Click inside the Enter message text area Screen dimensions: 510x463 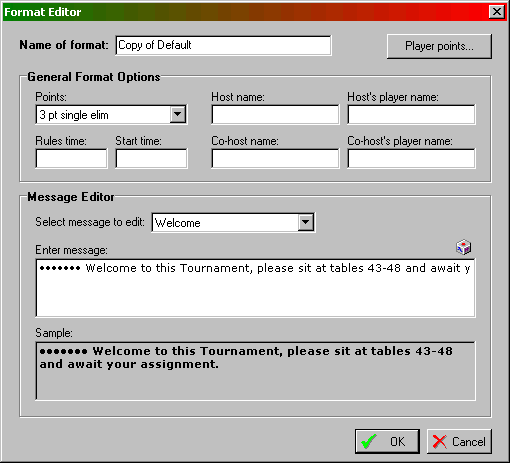255,288
